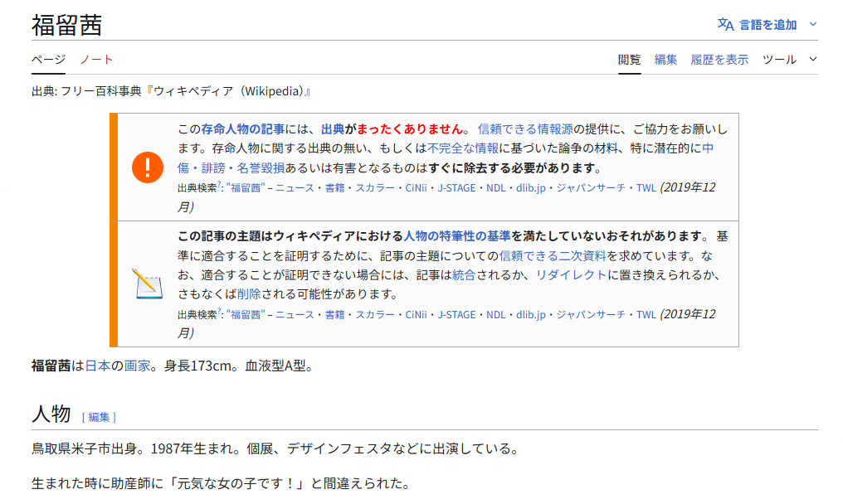Click the 信頼できる情報源 link

pyautogui.click(x=525, y=129)
